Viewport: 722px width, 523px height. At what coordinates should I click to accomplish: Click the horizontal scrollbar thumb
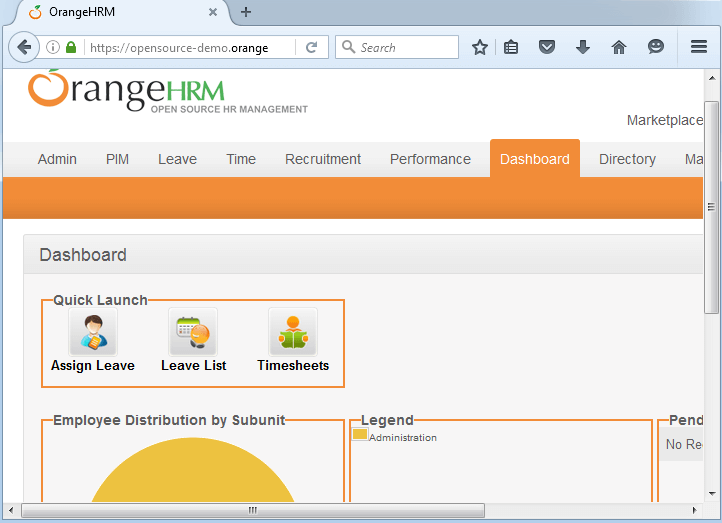253,510
